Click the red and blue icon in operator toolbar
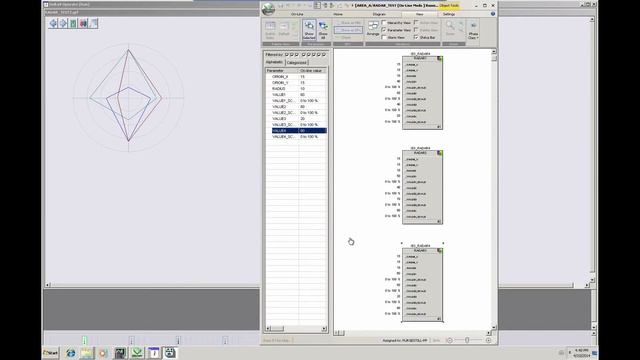Image resolution: width=640 pixels, height=360 pixels. pyautogui.click(x=83, y=23)
